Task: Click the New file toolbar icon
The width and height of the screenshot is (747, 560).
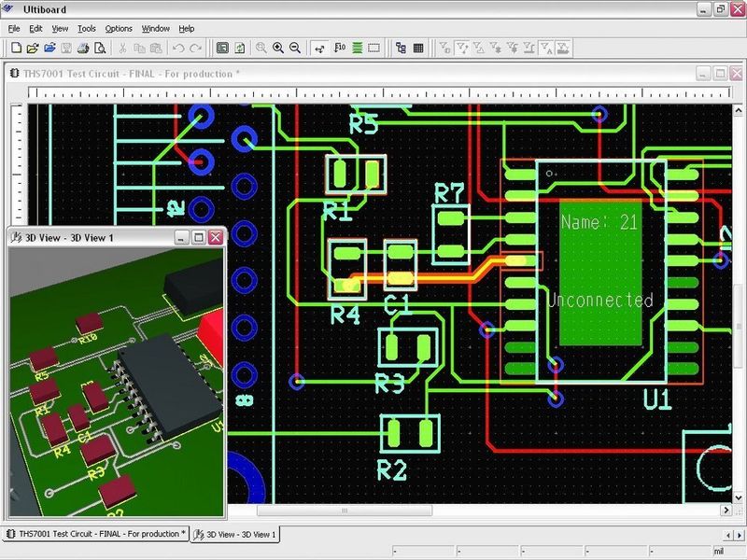Action: coord(16,48)
